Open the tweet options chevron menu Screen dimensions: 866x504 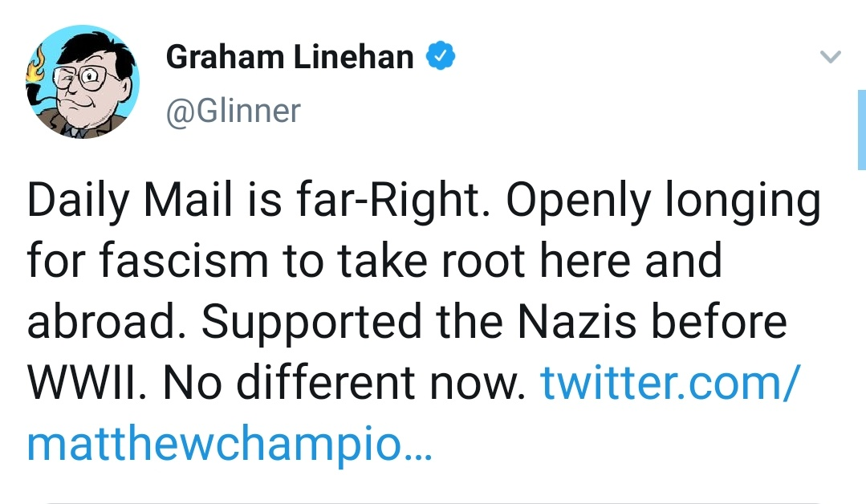[x=831, y=58]
